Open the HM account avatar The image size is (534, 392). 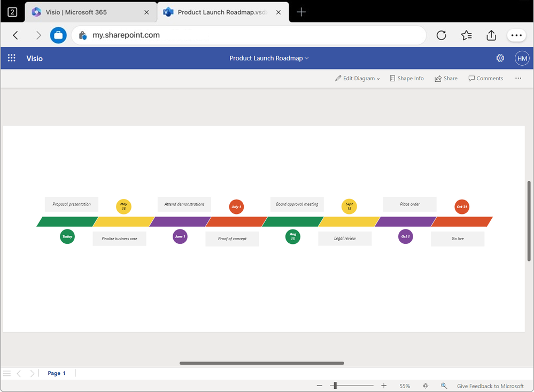point(522,58)
